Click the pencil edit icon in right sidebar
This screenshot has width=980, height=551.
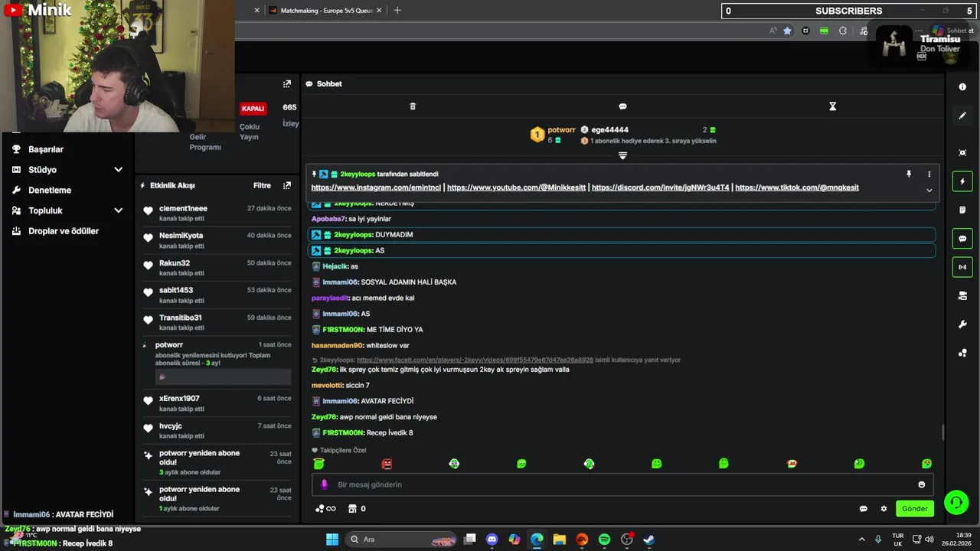[962, 116]
